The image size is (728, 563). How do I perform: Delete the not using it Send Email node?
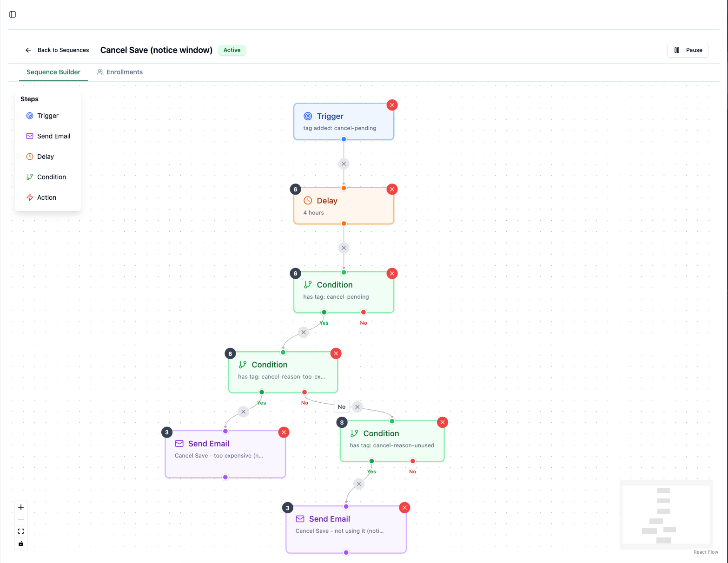click(x=405, y=508)
